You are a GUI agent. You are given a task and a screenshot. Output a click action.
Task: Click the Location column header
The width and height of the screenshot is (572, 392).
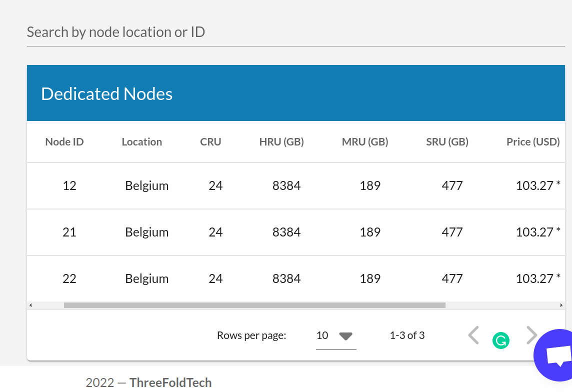[141, 141]
